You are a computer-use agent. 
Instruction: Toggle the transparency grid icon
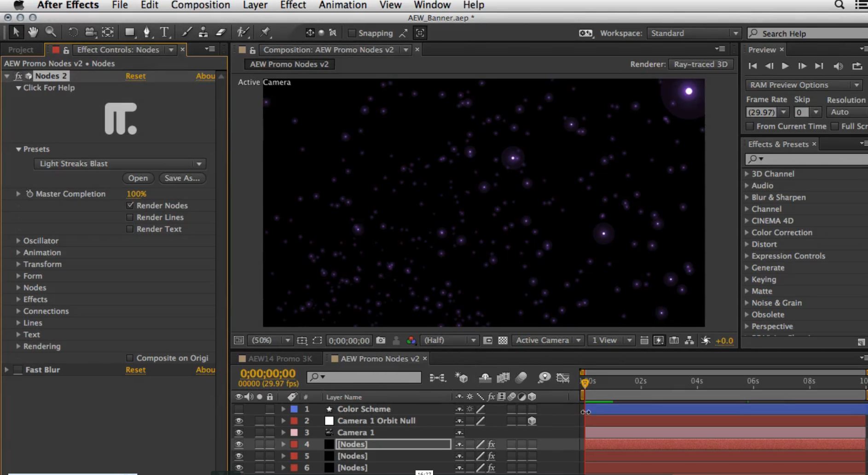tap(503, 340)
